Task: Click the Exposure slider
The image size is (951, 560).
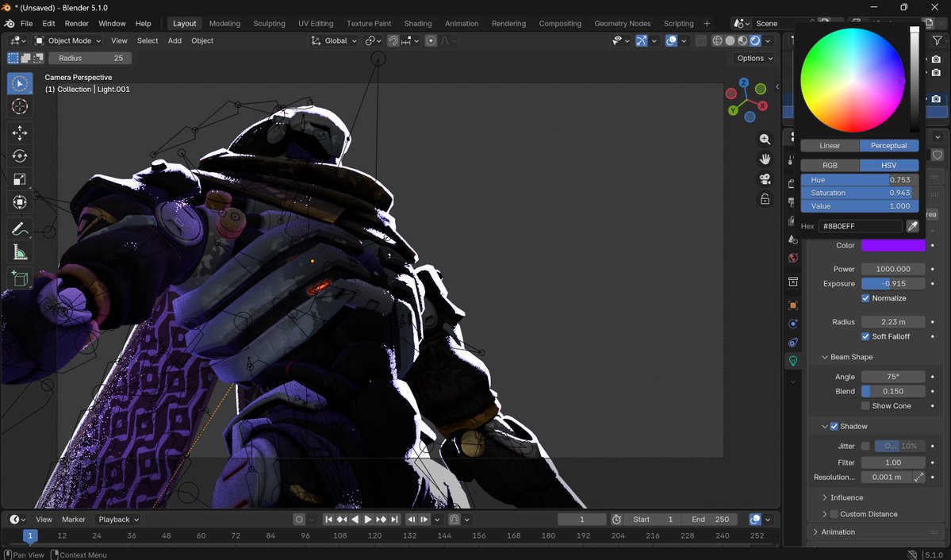Action: (893, 283)
